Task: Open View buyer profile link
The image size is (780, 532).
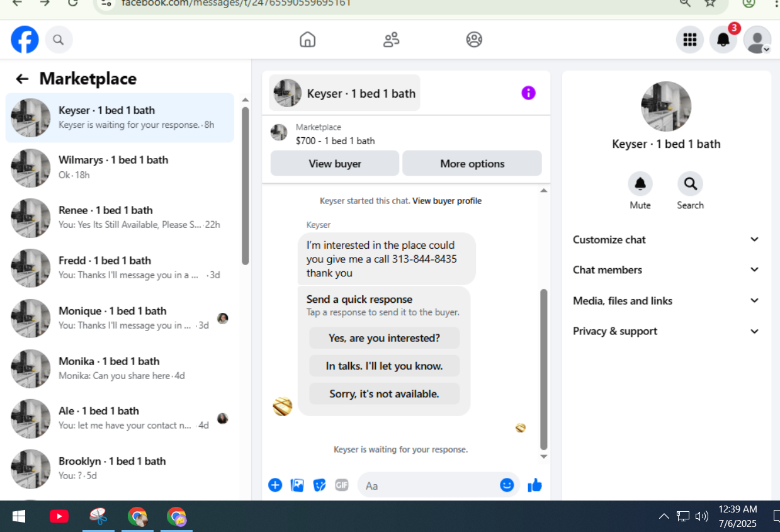Action: tap(447, 201)
